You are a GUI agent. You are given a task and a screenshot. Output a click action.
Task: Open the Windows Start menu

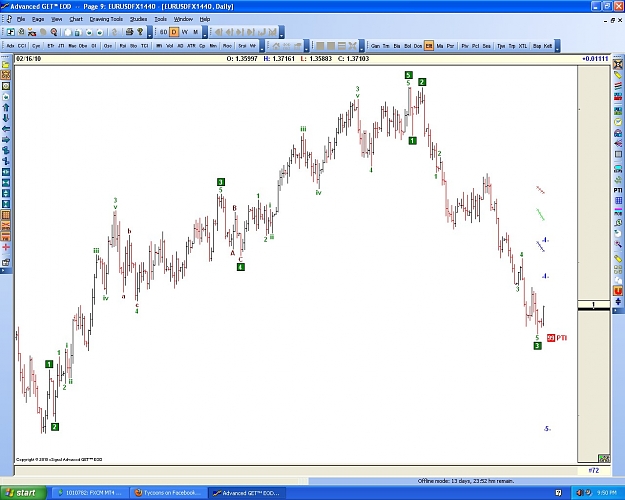coord(24,493)
